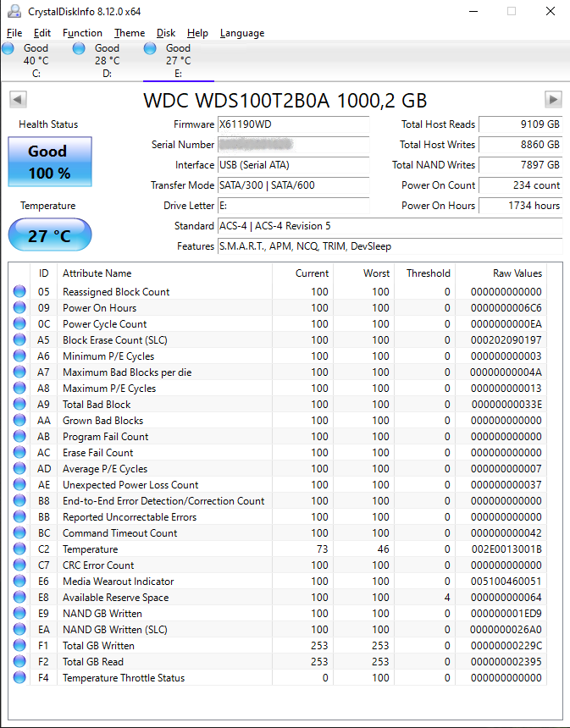This screenshot has height=728, width=570.
Task: Click Total NAND Writes value 7897 GB
Action: pyautogui.click(x=521, y=165)
